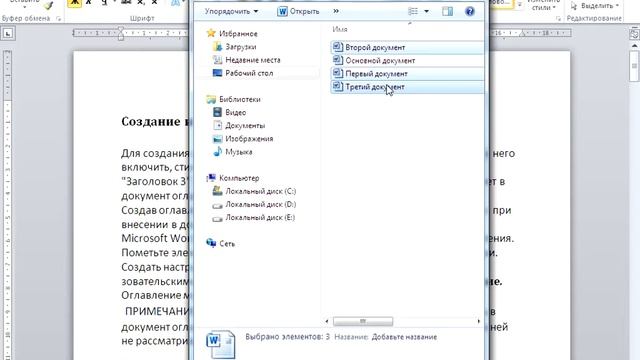640x360 pixels.
Task: Change view mode icon in dialog
Action: [x=413, y=11]
